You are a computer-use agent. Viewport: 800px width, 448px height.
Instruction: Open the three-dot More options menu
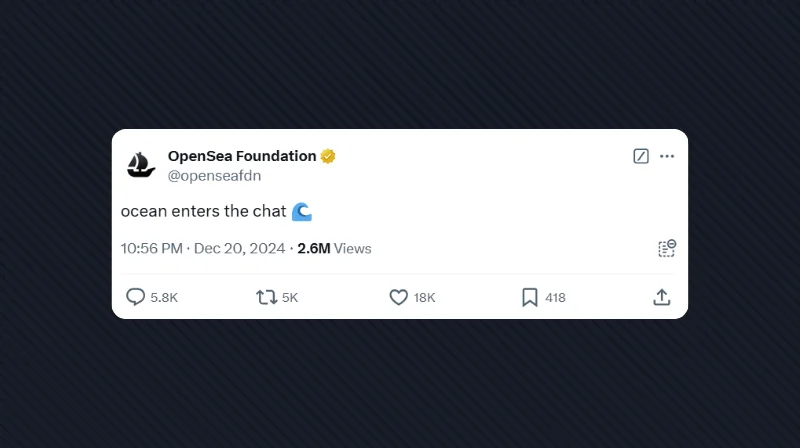point(667,156)
